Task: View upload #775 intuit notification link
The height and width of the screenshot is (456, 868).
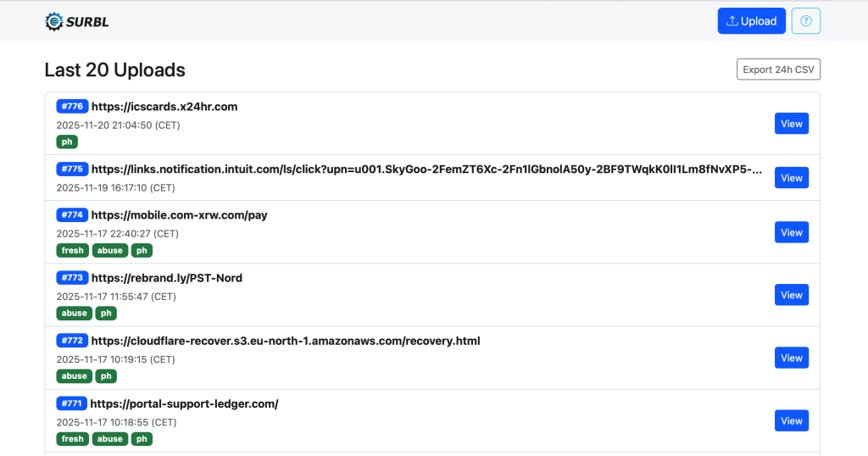Action: (791, 178)
